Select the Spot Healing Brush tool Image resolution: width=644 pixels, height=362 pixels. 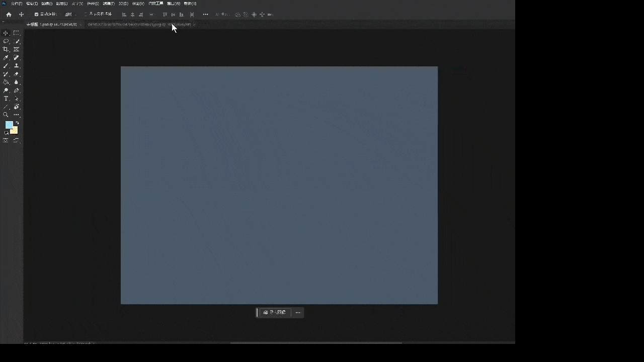[x=16, y=58]
